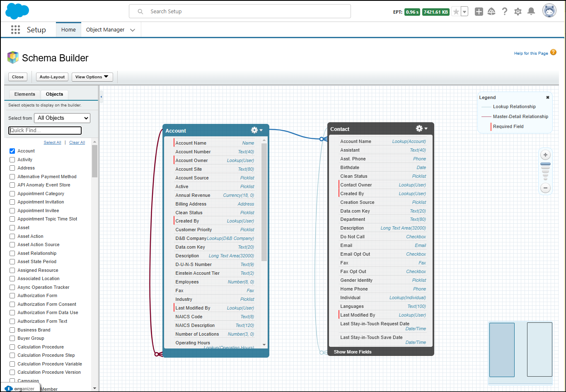This screenshot has height=392, width=566.
Task: Uncheck the Account checkbox
Action: click(x=12, y=151)
